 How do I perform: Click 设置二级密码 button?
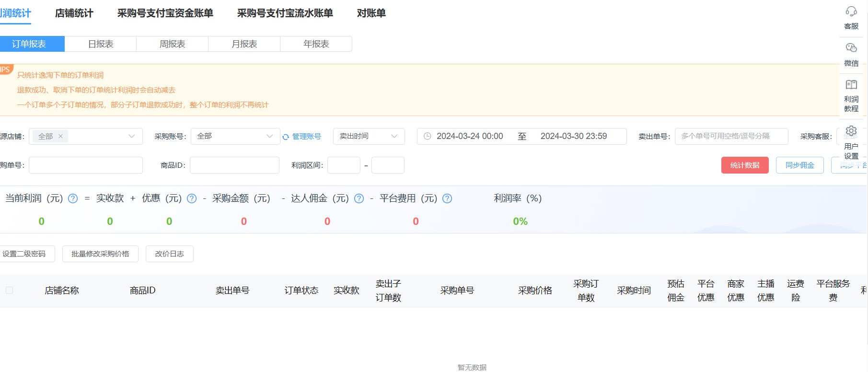pos(26,254)
